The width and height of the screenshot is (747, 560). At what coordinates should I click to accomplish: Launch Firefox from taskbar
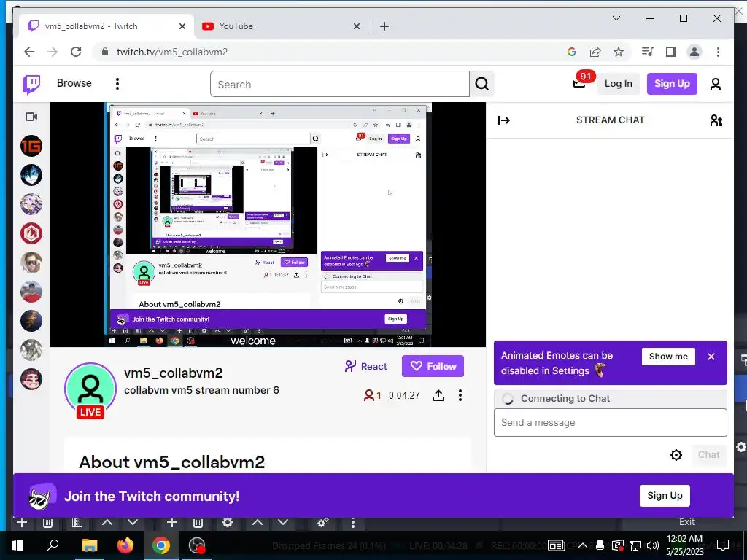coord(125,545)
